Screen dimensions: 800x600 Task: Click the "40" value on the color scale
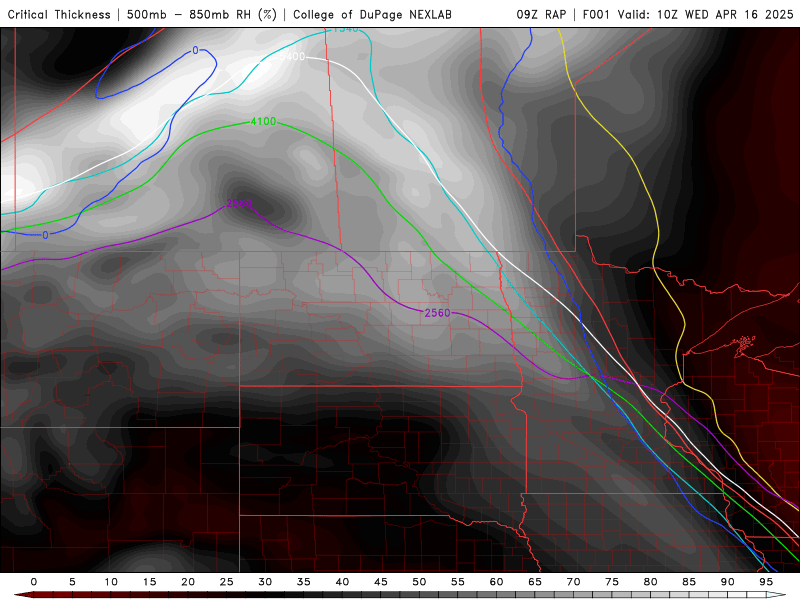tap(342, 582)
